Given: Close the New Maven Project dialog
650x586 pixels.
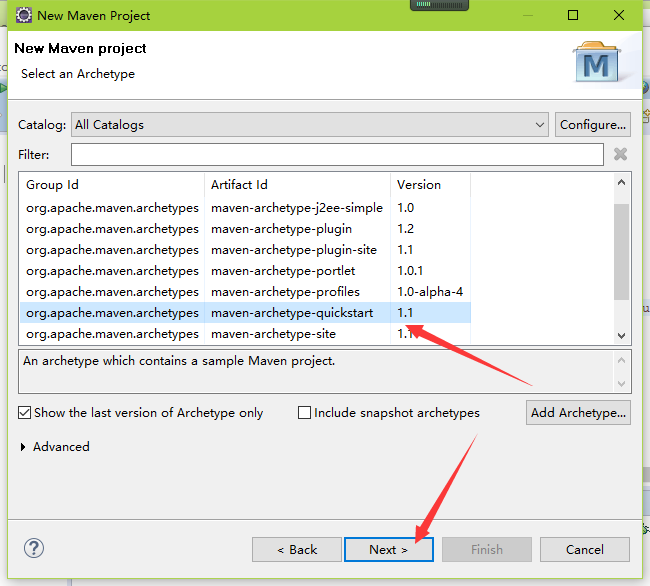Looking at the screenshot, I should [x=618, y=15].
